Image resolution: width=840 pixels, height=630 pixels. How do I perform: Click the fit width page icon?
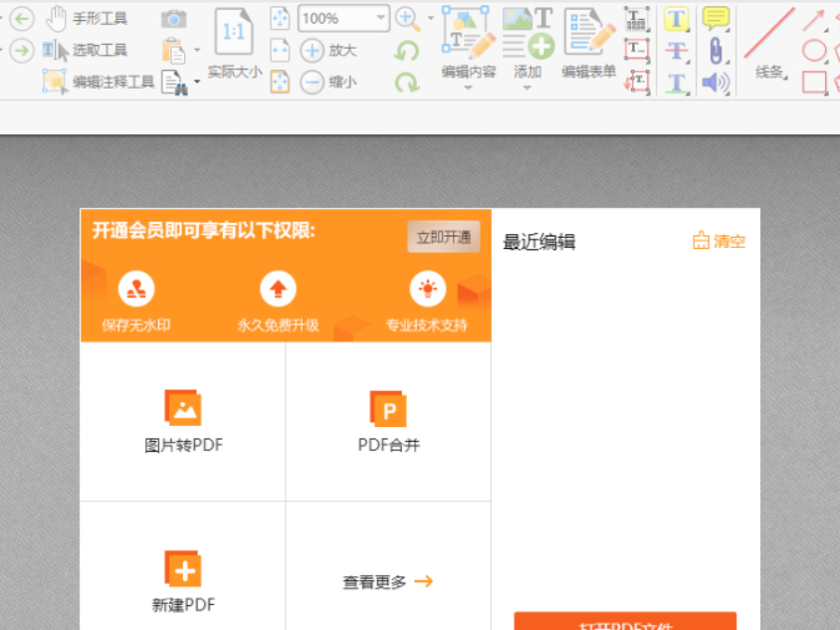coord(280,51)
